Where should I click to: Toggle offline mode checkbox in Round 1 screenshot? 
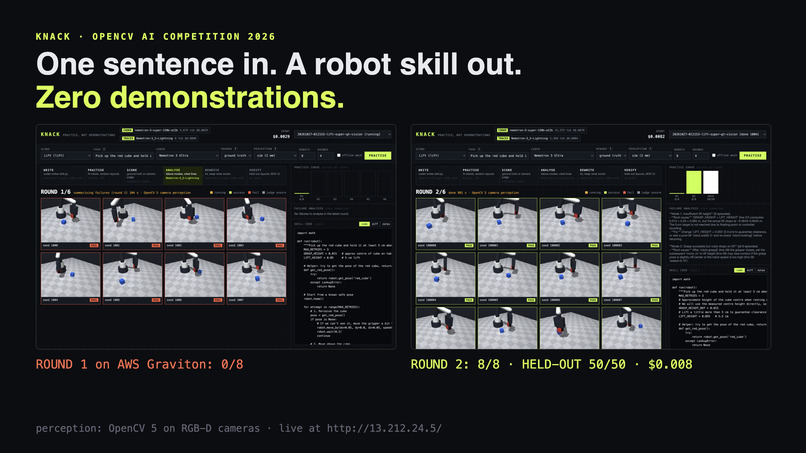339,155
